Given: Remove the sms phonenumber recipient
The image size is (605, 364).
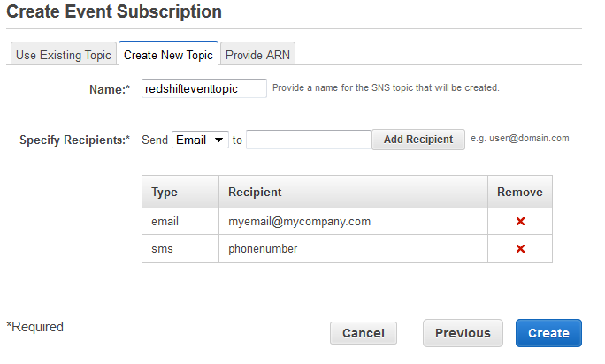Looking at the screenshot, I should (520, 249).
